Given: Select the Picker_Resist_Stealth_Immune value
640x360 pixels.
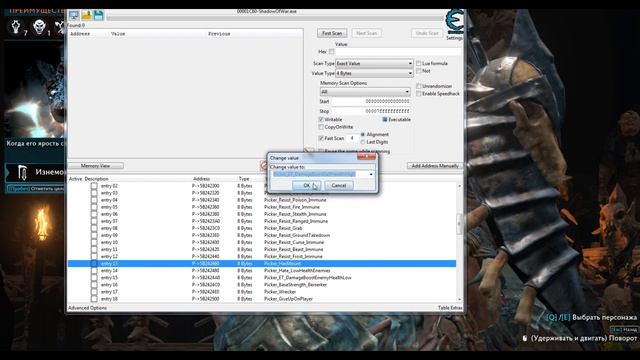Looking at the screenshot, I should coord(295,214).
